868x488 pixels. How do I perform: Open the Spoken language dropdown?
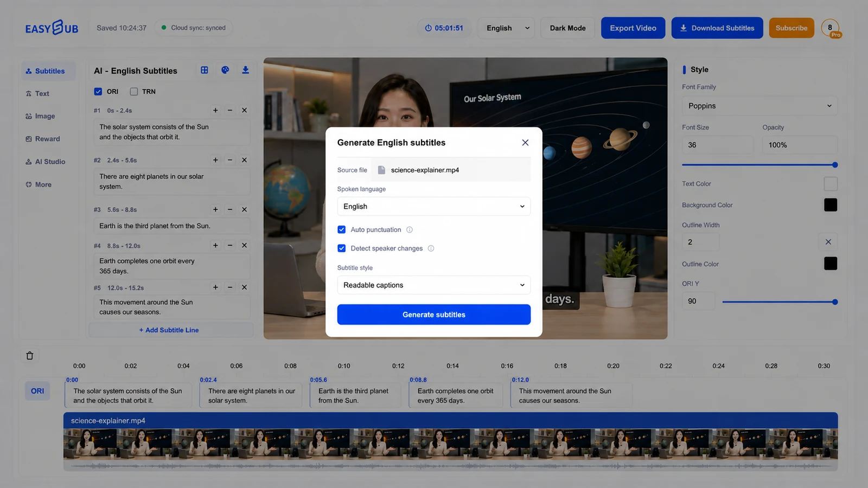point(433,207)
